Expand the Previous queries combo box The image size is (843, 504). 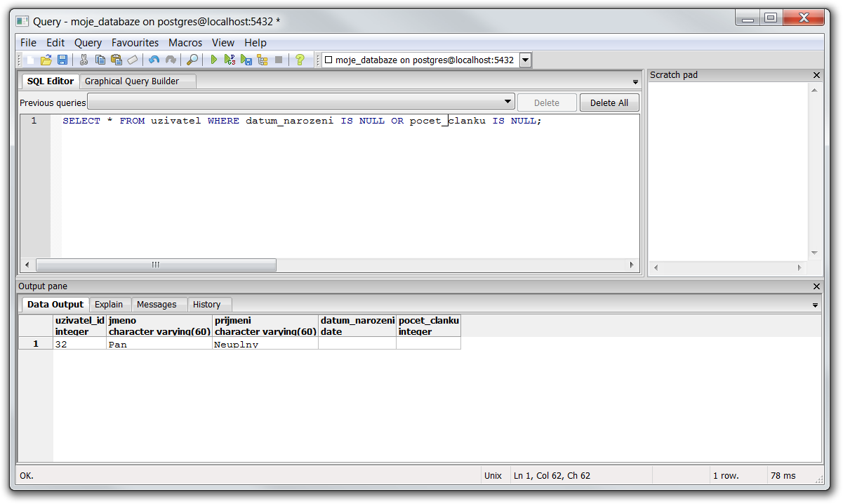pyautogui.click(x=507, y=102)
